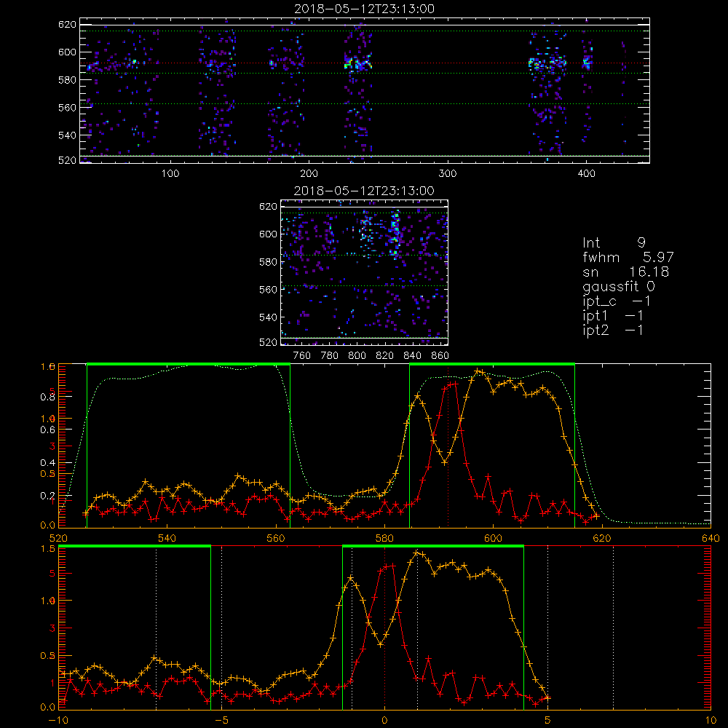Click x-axis label 820 under the small spectrogram

385,356
